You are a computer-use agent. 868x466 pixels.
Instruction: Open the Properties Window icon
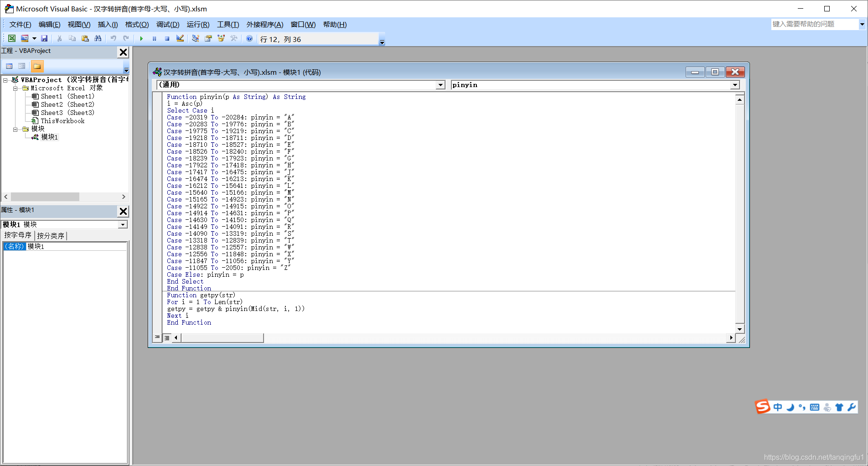[x=208, y=39]
